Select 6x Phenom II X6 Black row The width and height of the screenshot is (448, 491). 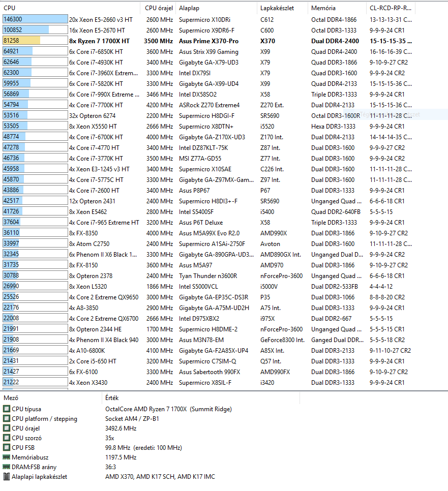pos(209,254)
